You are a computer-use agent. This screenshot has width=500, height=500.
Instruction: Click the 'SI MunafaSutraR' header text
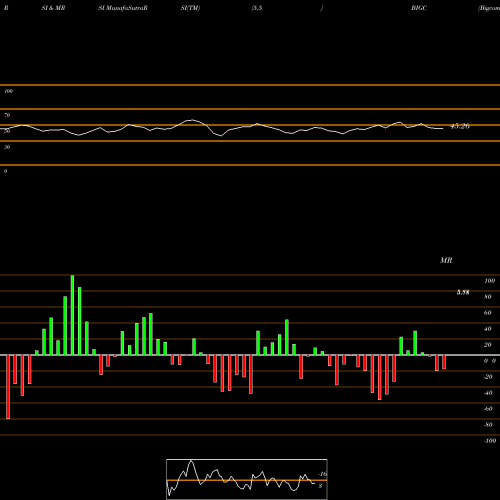coord(123,8)
